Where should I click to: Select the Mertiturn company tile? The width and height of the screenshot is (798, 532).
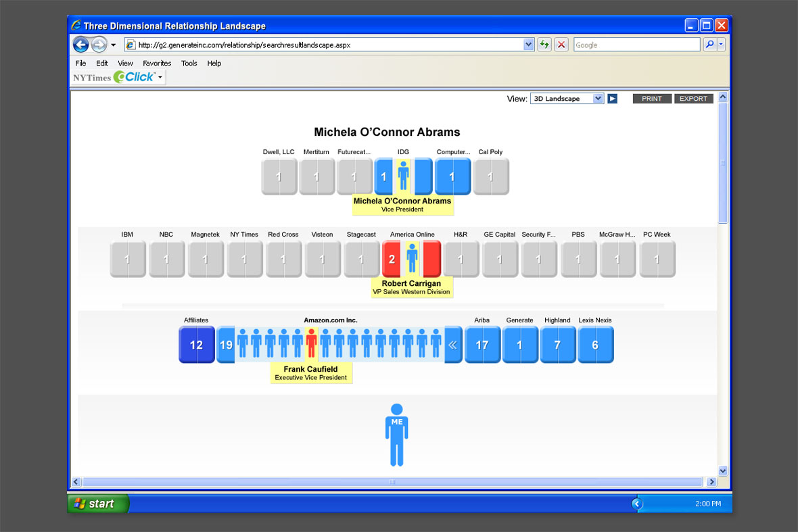pos(316,176)
